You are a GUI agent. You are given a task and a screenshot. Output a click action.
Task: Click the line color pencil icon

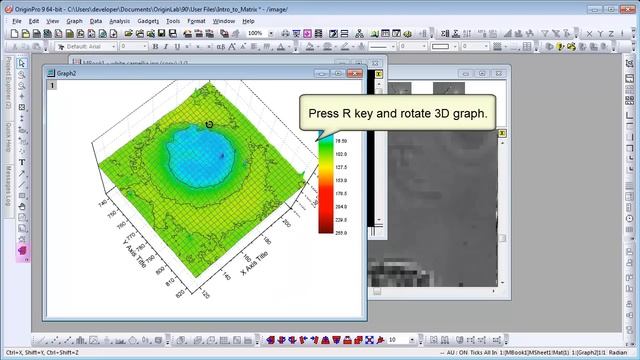(x=345, y=47)
